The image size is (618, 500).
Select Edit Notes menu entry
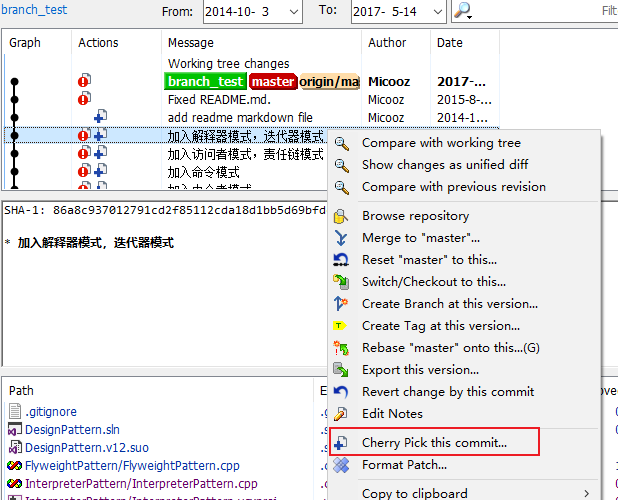click(393, 414)
